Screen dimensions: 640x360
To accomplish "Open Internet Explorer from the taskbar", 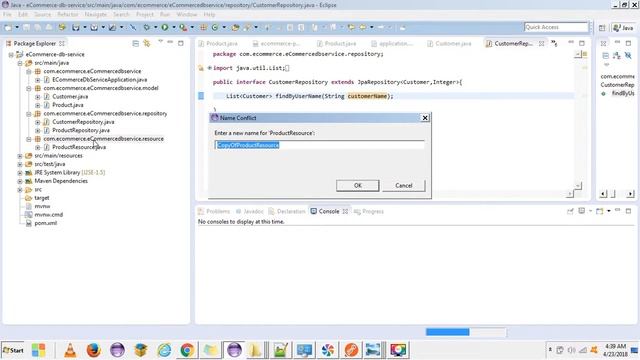I will (164, 350).
